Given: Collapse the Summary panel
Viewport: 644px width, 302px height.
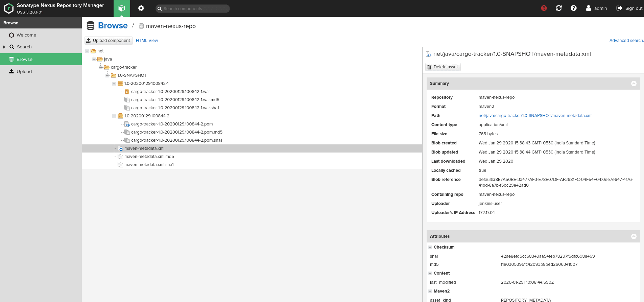Looking at the screenshot, I should tap(634, 84).
